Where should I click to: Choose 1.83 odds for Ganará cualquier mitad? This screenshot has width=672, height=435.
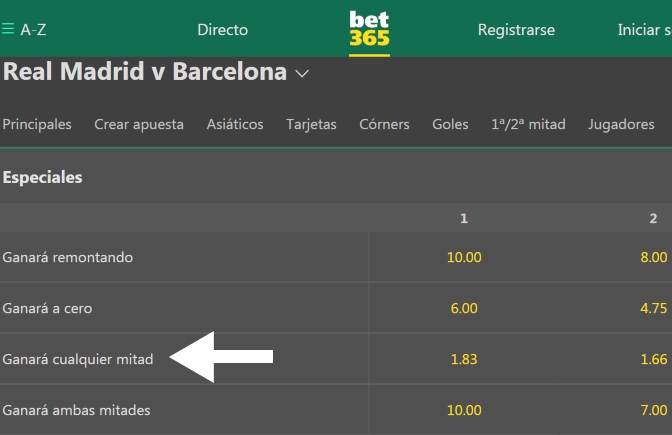tap(464, 359)
